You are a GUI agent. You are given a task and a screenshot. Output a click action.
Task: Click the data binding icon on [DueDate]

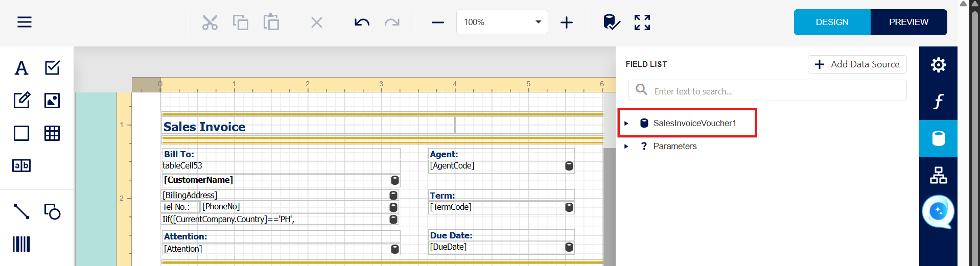pyautogui.click(x=569, y=247)
